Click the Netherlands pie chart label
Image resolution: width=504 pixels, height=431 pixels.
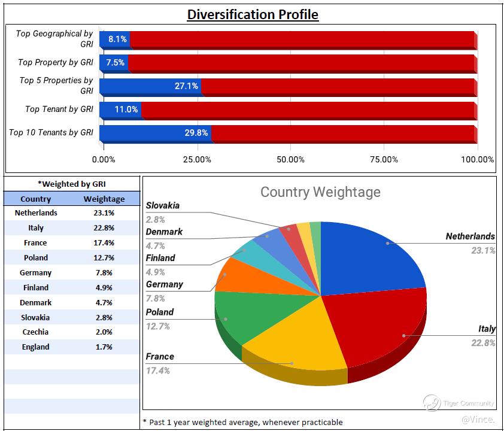470,236
